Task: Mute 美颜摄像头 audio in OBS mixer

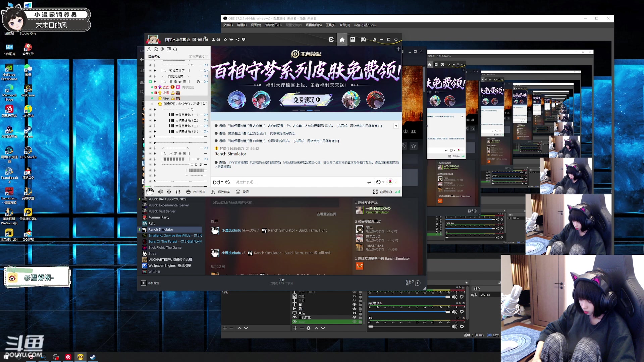Action: click(454, 312)
